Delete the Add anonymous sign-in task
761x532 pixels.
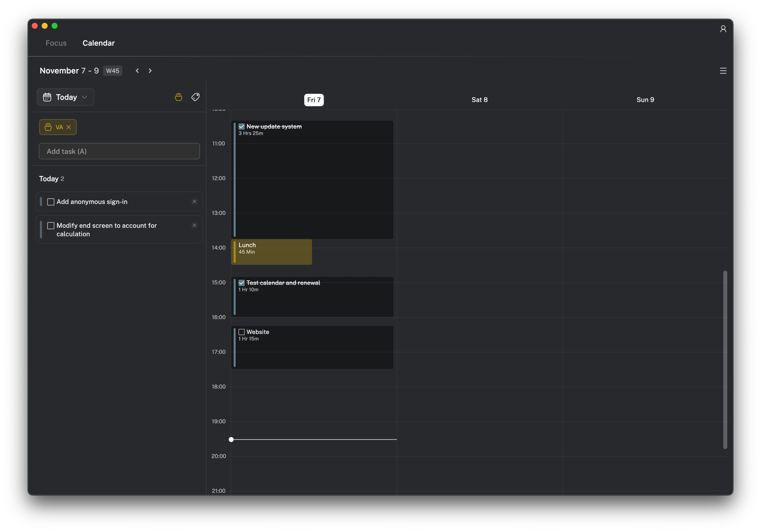tap(194, 201)
